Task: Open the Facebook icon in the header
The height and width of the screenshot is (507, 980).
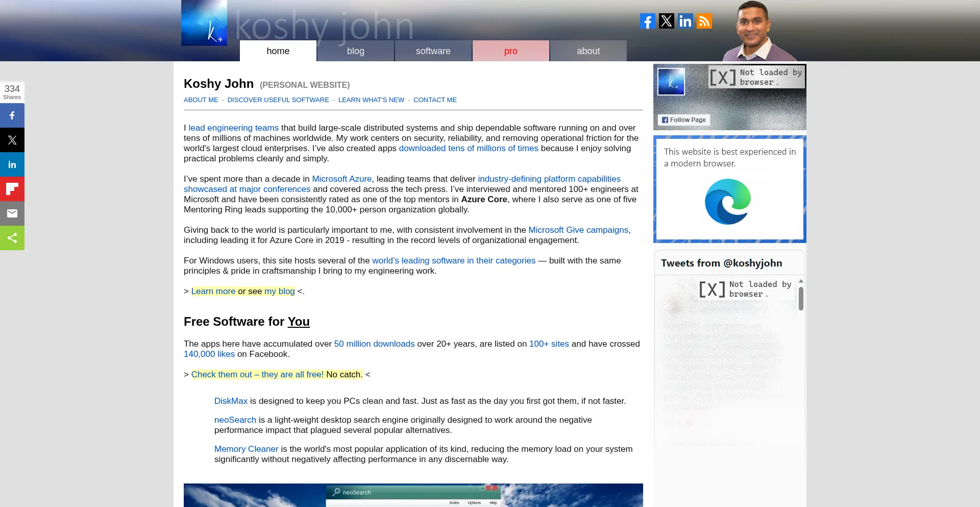Action: [648, 21]
